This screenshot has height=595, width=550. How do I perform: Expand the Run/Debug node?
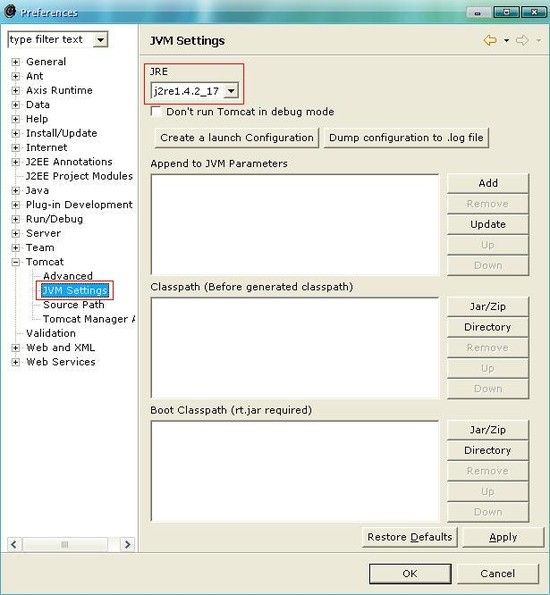[15, 219]
